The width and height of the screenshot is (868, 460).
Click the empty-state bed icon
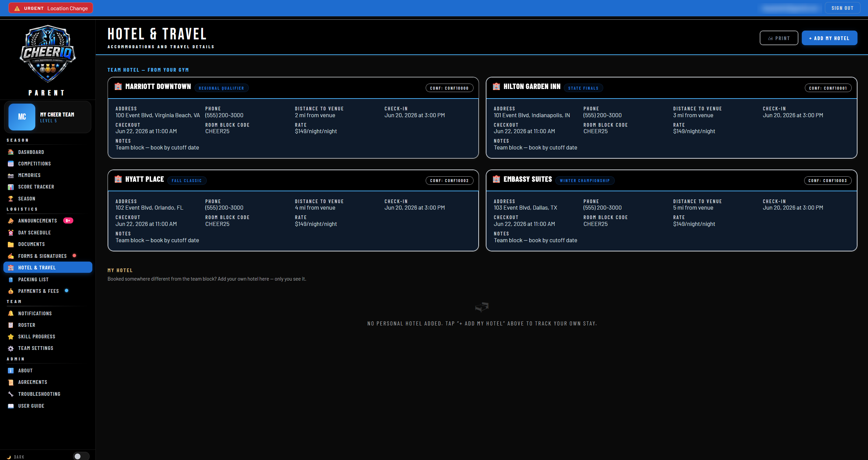482,307
